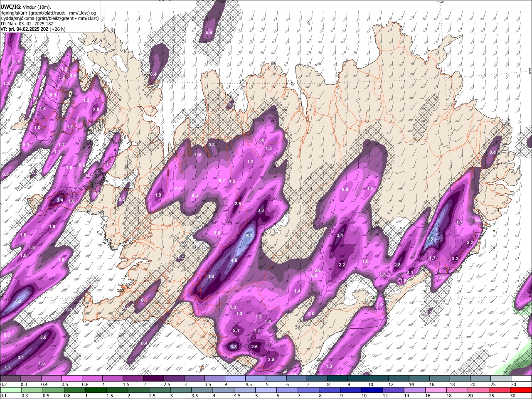Screen dimensions: 532x399
Task: Click the 3.6 precipitation value label
Action: pos(211,277)
